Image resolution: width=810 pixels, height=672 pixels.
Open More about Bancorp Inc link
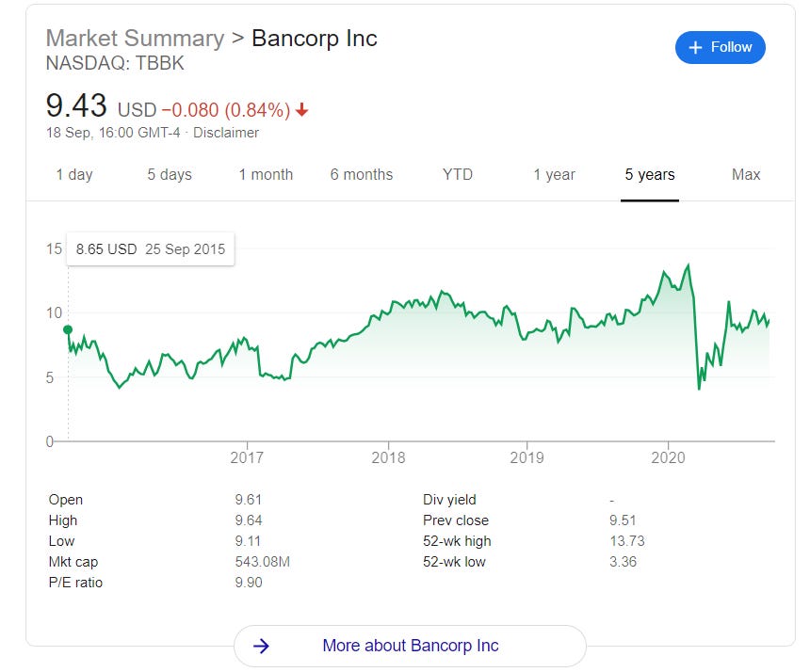coord(410,646)
